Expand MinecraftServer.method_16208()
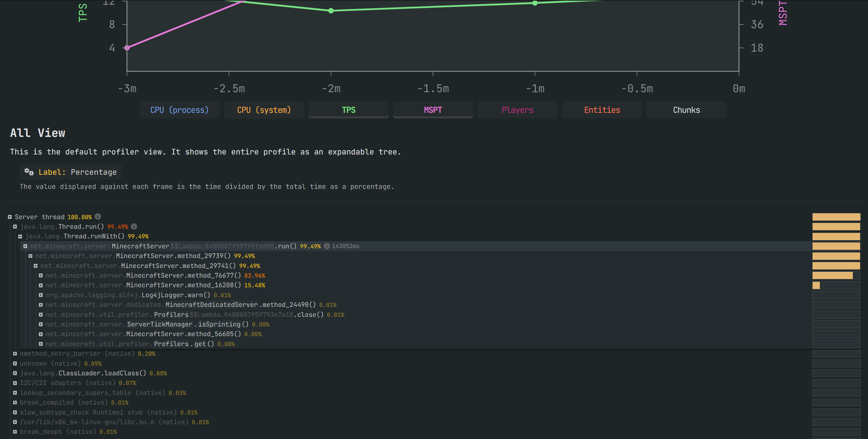Image resolution: width=868 pixels, height=439 pixels. [41, 285]
